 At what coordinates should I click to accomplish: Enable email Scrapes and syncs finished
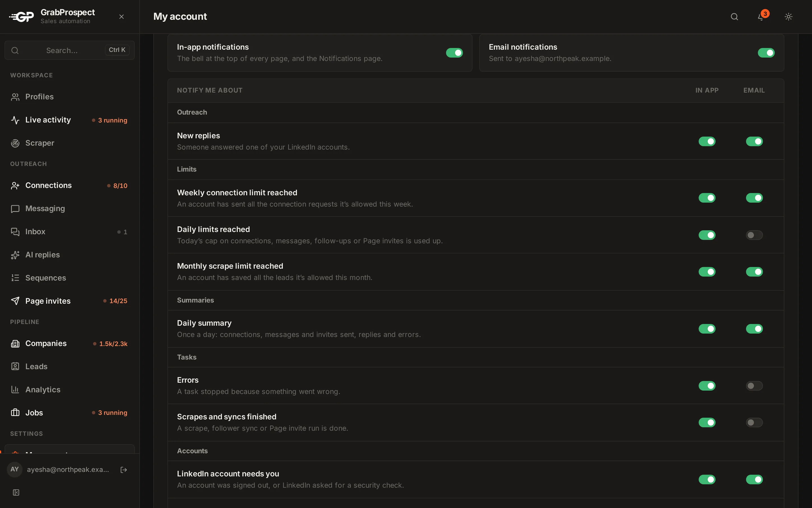(754, 422)
